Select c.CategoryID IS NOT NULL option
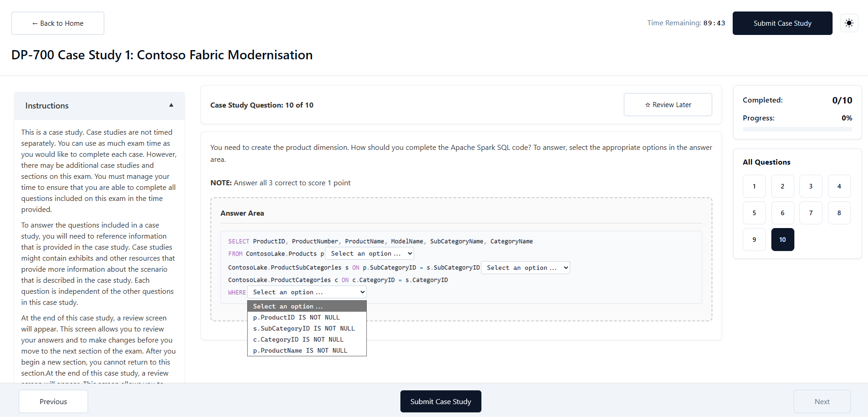 click(307, 339)
